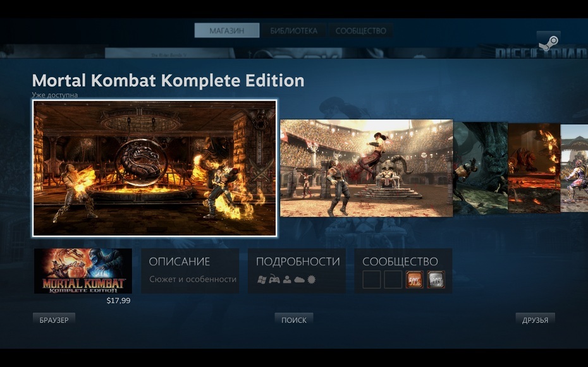Image resolution: width=588 pixels, height=367 pixels.
Task: View the lava pit screenshot
Action: tap(534, 169)
